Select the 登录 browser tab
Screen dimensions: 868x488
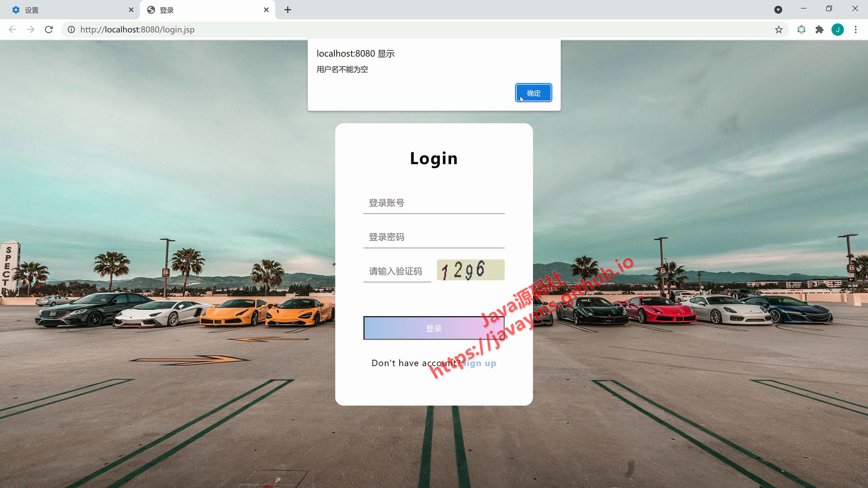pyautogui.click(x=208, y=10)
